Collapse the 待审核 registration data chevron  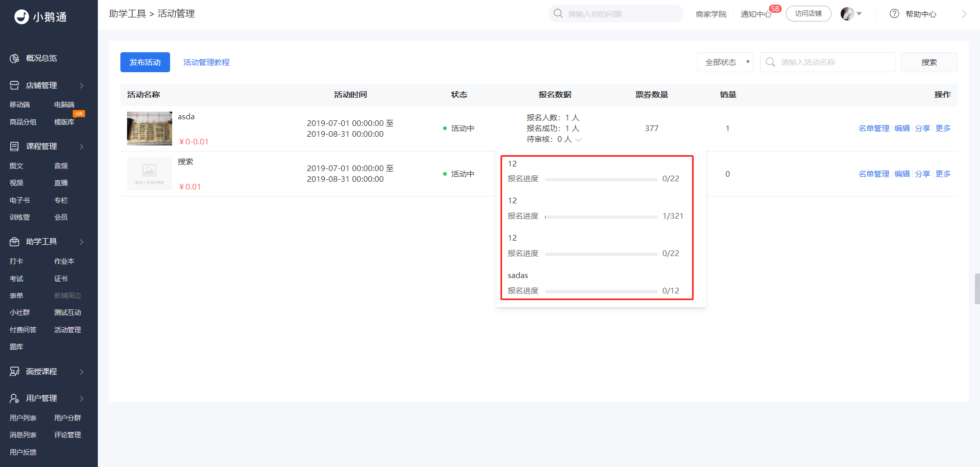pyautogui.click(x=578, y=140)
